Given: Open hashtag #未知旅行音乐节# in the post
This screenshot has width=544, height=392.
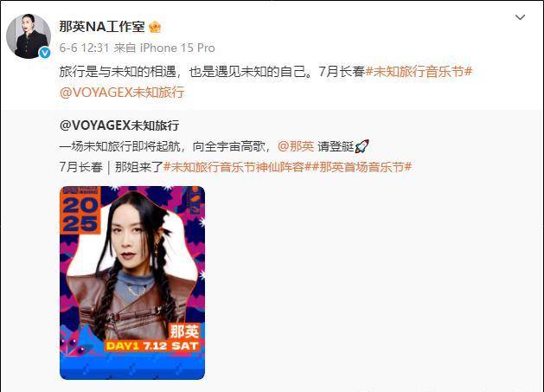Looking at the screenshot, I should coord(419,72).
